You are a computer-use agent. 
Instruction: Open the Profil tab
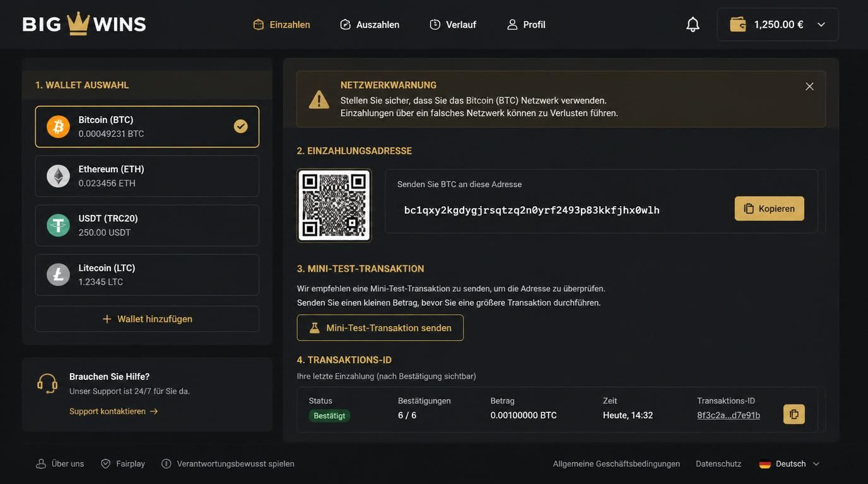(x=526, y=25)
